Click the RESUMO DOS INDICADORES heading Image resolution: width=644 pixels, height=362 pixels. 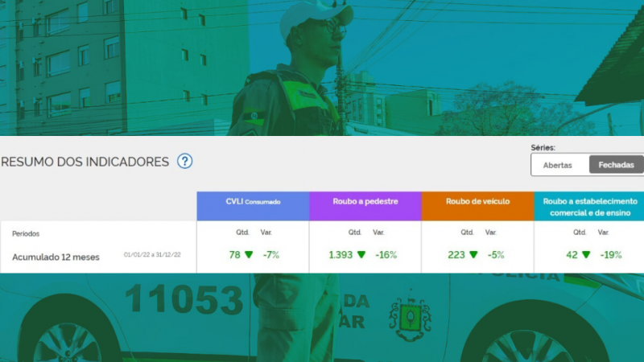[85, 162]
